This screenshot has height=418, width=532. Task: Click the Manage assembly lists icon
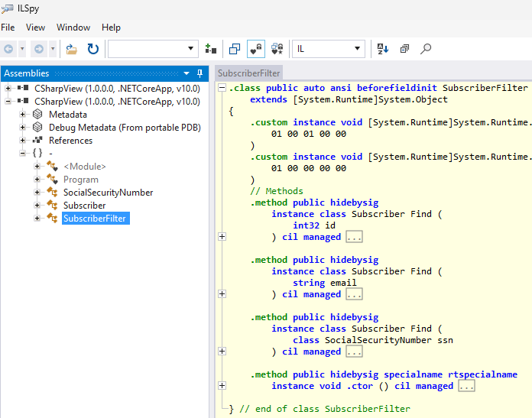tap(211, 49)
